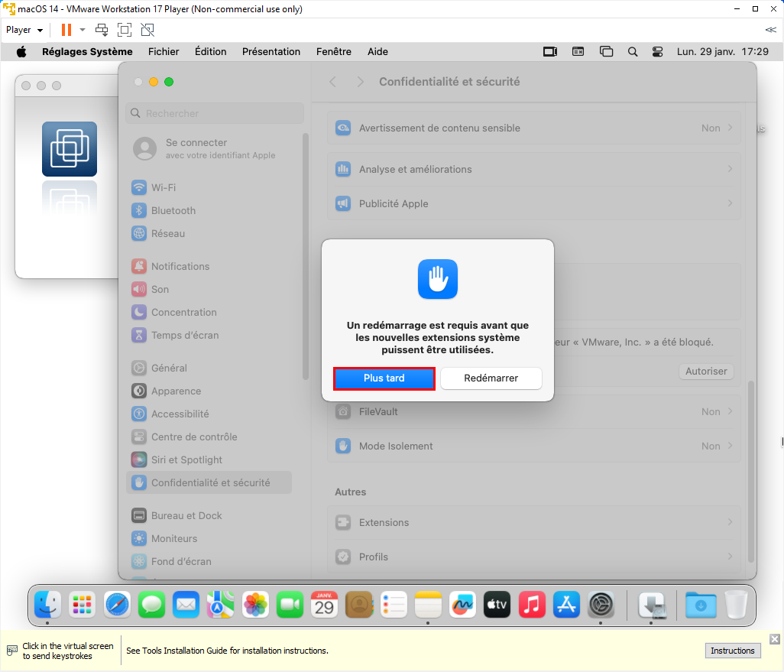Send Ctrl+Alt+Del to virtual machine icon
The width and height of the screenshot is (784, 672).
click(102, 30)
